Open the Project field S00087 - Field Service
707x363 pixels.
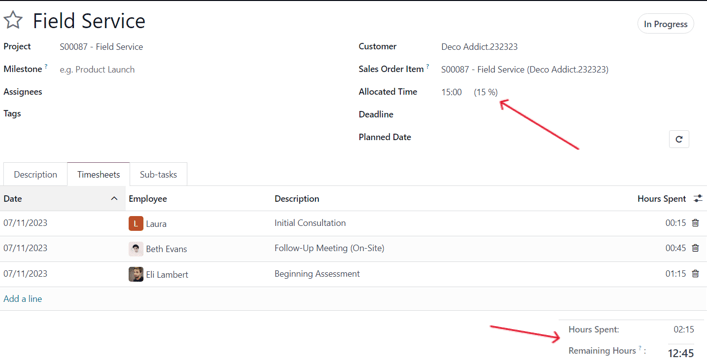click(101, 47)
